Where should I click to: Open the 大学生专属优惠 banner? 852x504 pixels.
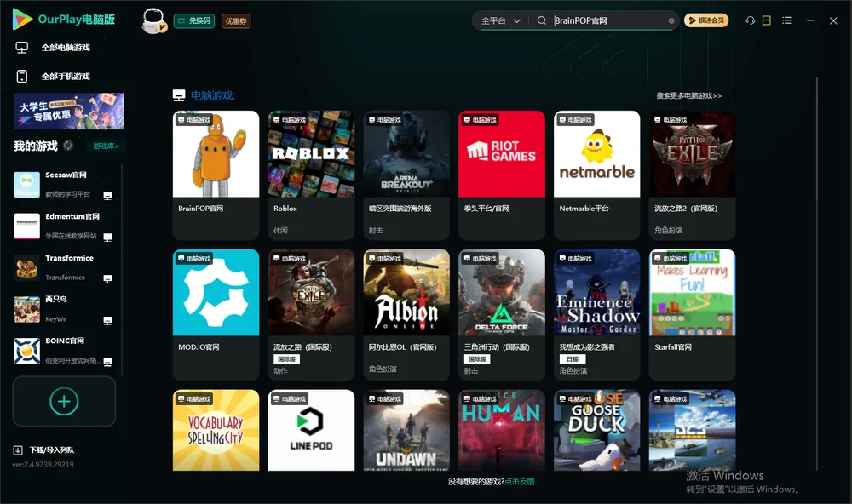(70, 111)
